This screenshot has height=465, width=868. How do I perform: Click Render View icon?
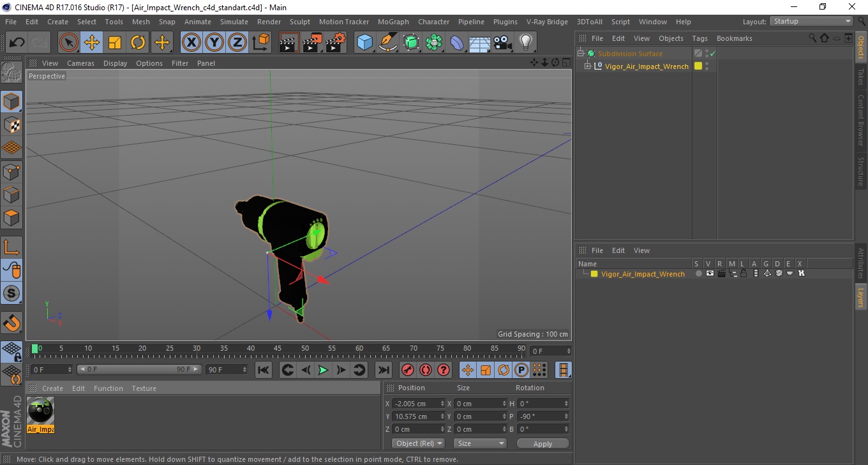(x=290, y=43)
